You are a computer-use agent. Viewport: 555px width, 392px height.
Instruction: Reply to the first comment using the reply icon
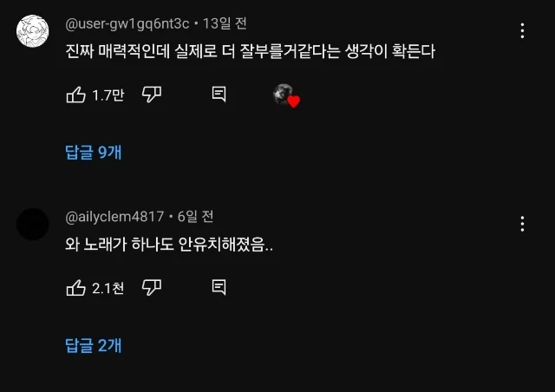pyautogui.click(x=219, y=95)
